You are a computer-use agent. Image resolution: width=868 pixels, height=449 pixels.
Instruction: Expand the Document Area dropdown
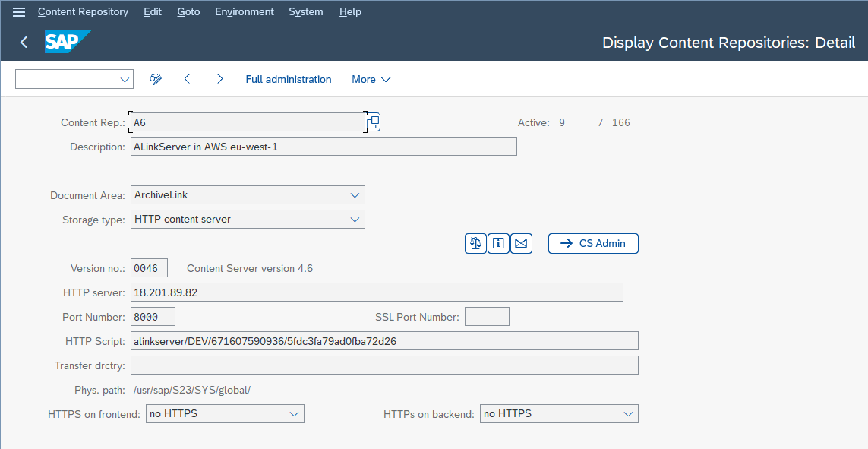tap(355, 195)
